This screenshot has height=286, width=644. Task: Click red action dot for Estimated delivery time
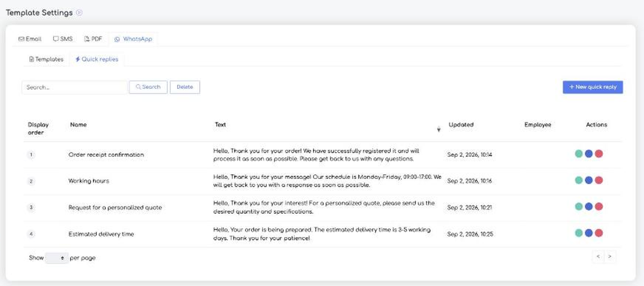coord(599,233)
